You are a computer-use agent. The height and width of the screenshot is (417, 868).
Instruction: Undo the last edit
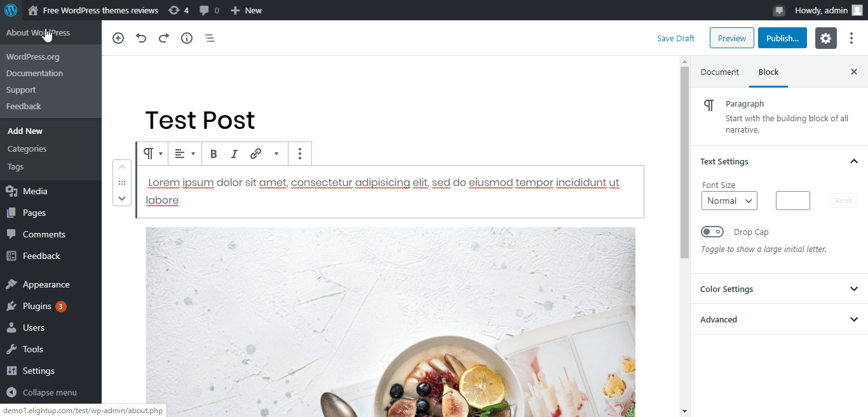pyautogui.click(x=141, y=38)
